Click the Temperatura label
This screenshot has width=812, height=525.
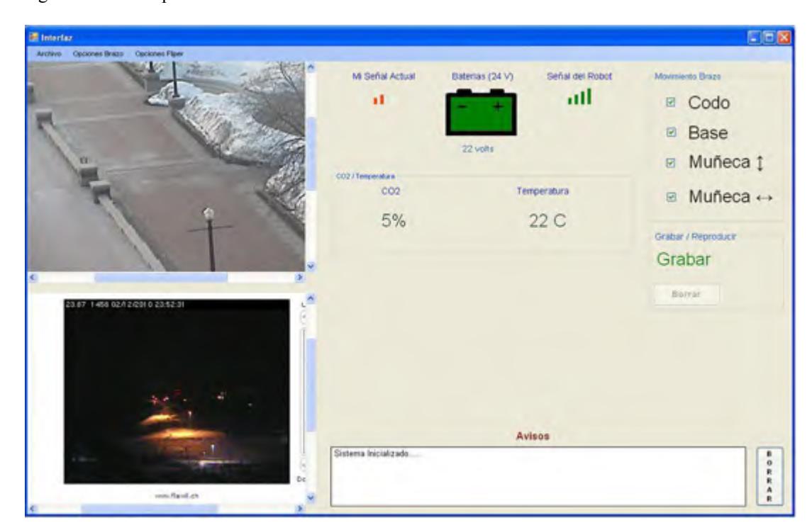pos(543,191)
